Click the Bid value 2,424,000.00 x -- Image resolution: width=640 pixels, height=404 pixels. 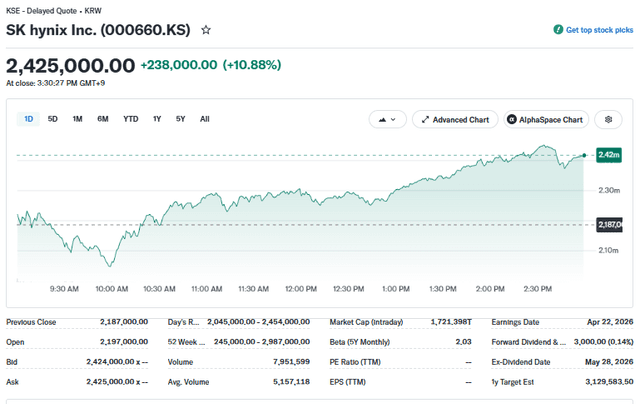pos(117,362)
